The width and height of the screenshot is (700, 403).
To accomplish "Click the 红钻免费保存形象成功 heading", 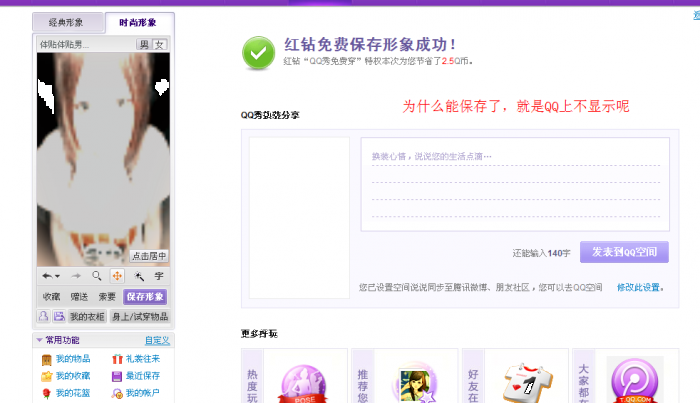I will [370, 45].
